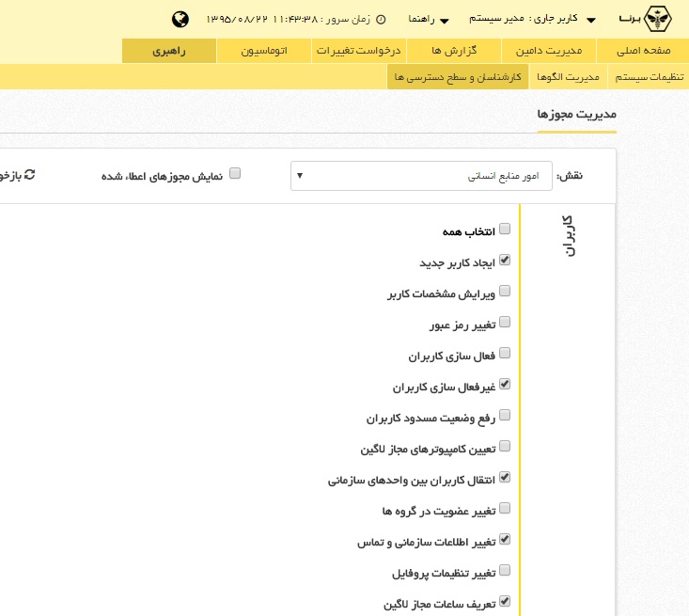Screen dimensions: 689x616
Task: Enable the نمایش مجوزهای اعطاء شده checkbox
Action: pos(236,173)
